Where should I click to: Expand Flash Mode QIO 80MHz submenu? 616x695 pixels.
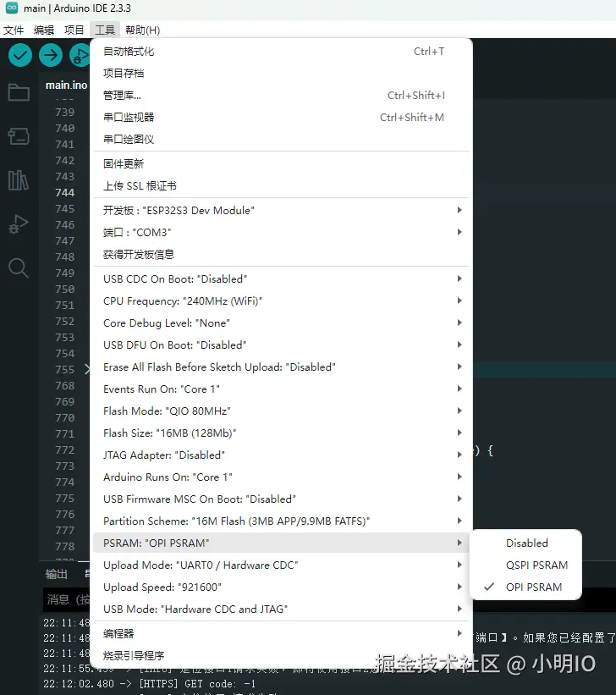click(x=281, y=411)
